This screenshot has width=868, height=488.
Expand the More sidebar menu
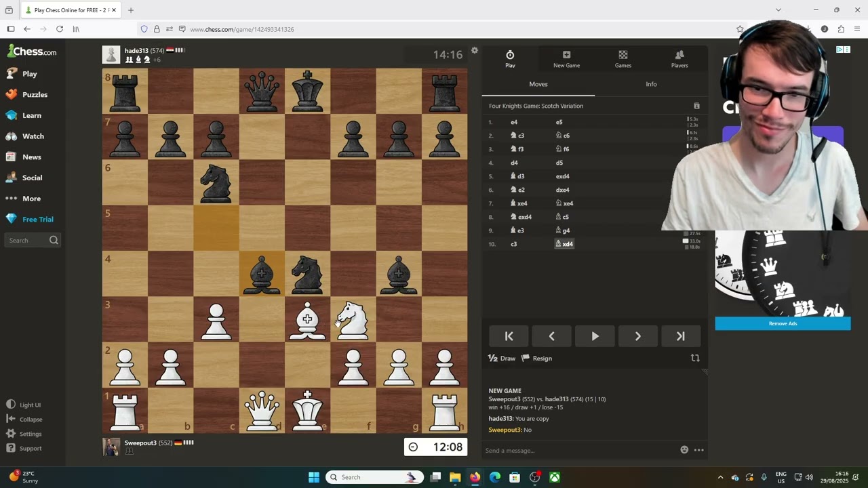tap(31, 199)
